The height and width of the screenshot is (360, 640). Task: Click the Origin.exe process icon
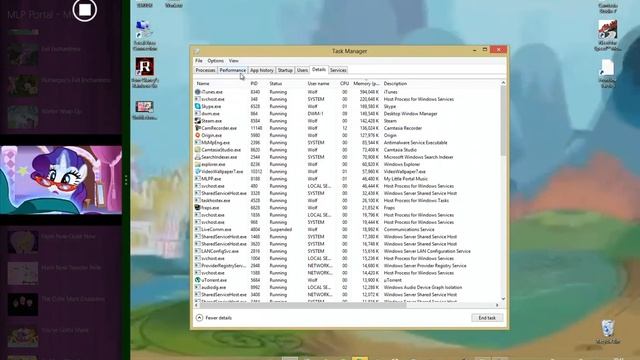coord(198,136)
